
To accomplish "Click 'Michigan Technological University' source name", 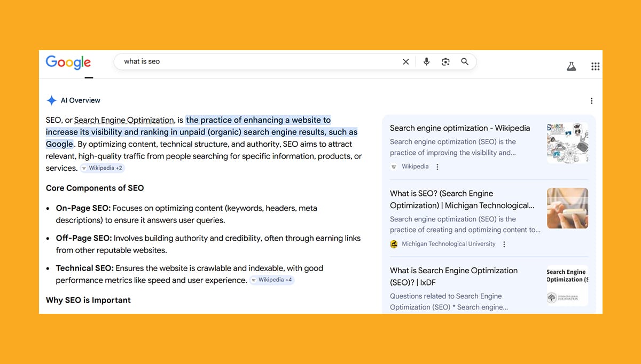I will [x=449, y=244].
